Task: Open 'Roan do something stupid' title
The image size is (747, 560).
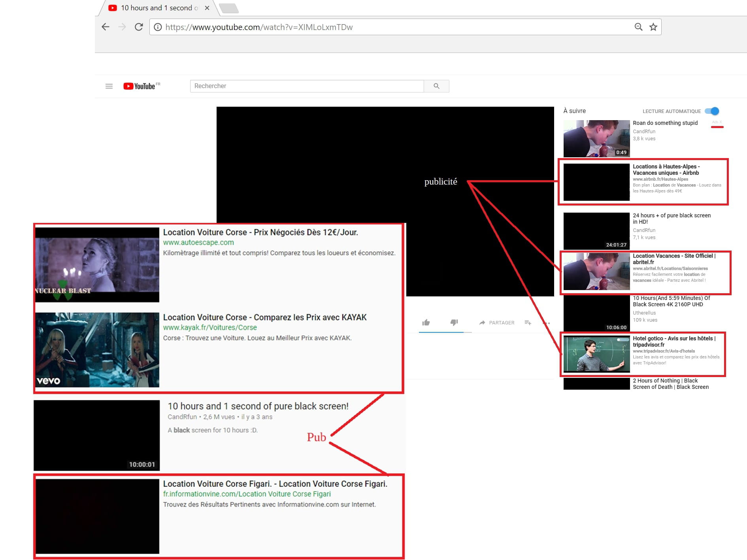Action: click(x=665, y=123)
